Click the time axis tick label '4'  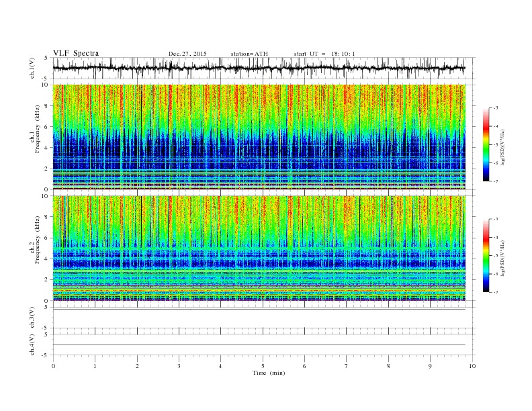[220, 366]
